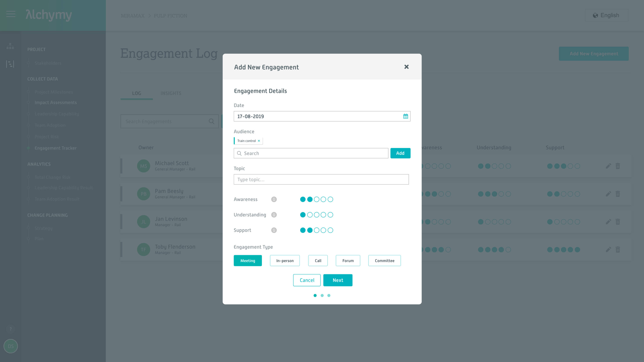
Task: Click the DS profile avatar
Action: [10, 346]
